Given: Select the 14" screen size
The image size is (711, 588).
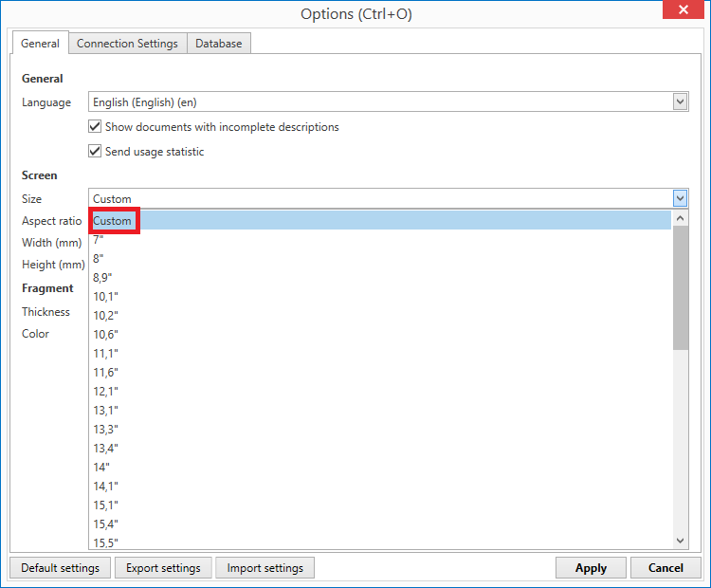Looking at the screenshot, I should click(380, 468).
